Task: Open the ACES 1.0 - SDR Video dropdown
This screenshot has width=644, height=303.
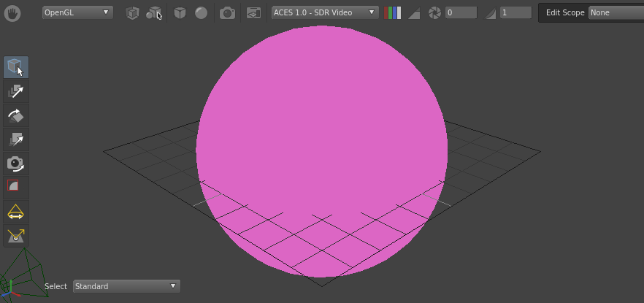Action: coord(325,12)
